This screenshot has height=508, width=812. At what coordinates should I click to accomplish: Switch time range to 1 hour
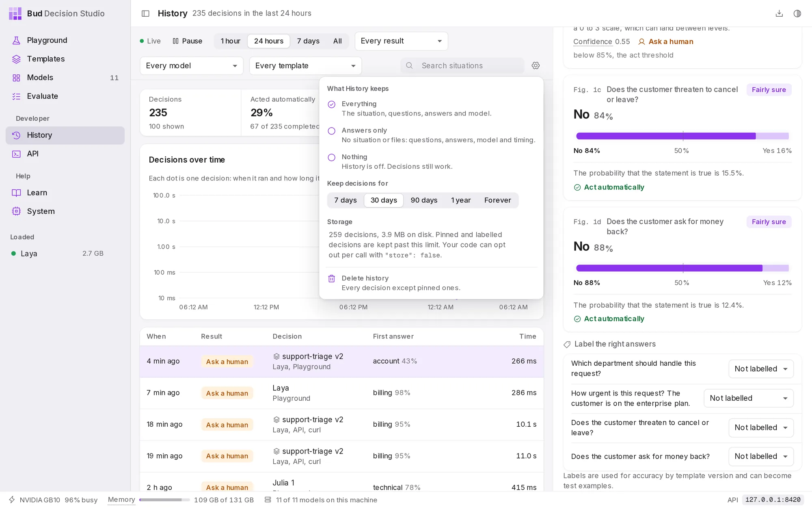(x=230, y=41)
